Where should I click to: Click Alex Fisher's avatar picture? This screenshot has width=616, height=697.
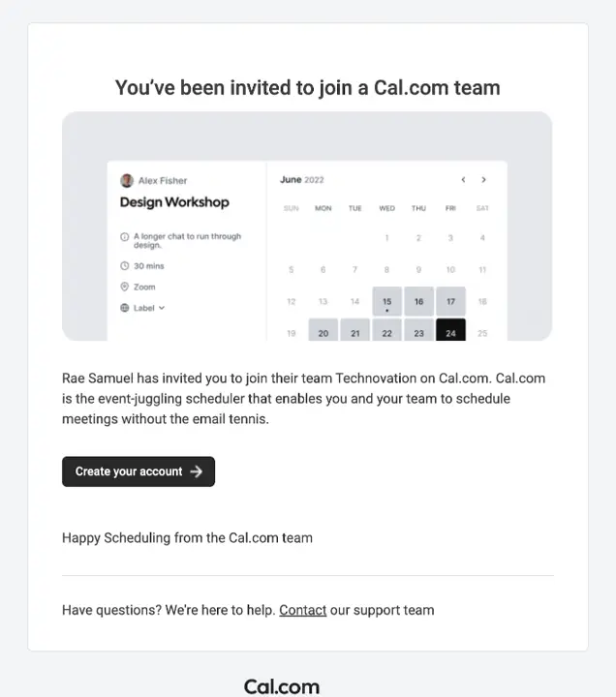coord(127,181)
